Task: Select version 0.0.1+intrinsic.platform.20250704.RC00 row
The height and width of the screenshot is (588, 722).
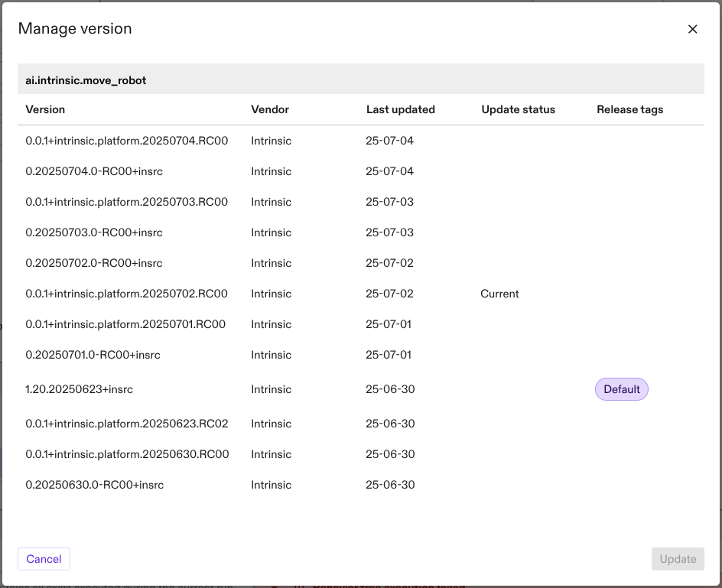Action: click(127, 141)
